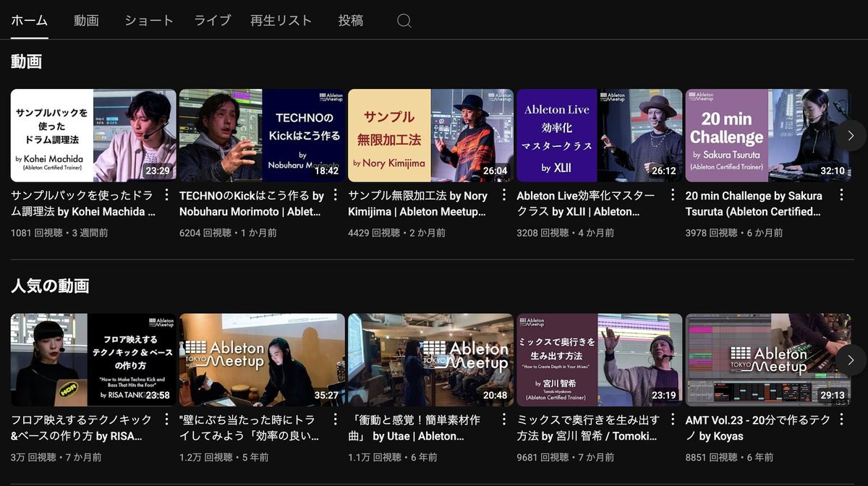The image size is (868, 486).
Task: Switch to the 再生リスト tab
Action: [281, 20]
